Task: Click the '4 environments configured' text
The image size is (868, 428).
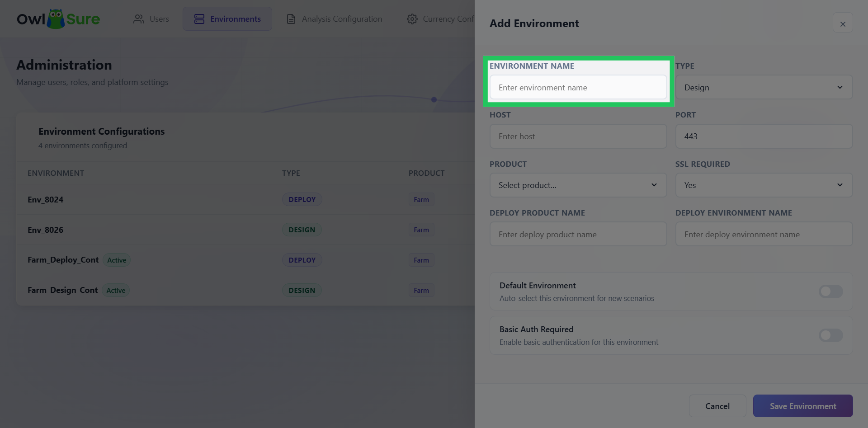Action: click(x=83, y=146)
